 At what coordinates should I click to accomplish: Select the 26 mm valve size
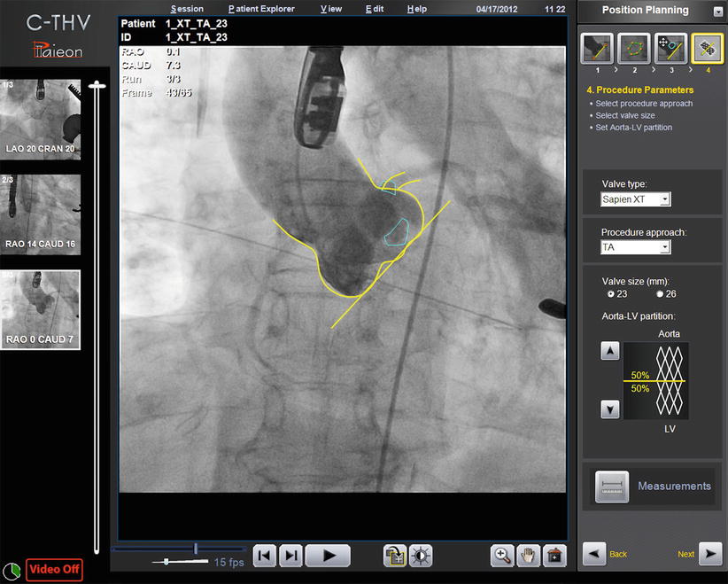pyautogui.click(x=660, y=293)
